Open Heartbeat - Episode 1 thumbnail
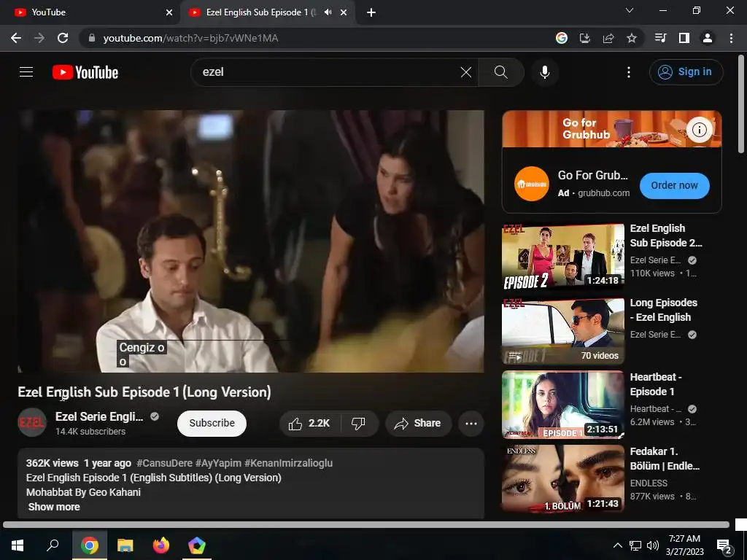The width and height of the screenshot is (747, 560). [563, 405]
